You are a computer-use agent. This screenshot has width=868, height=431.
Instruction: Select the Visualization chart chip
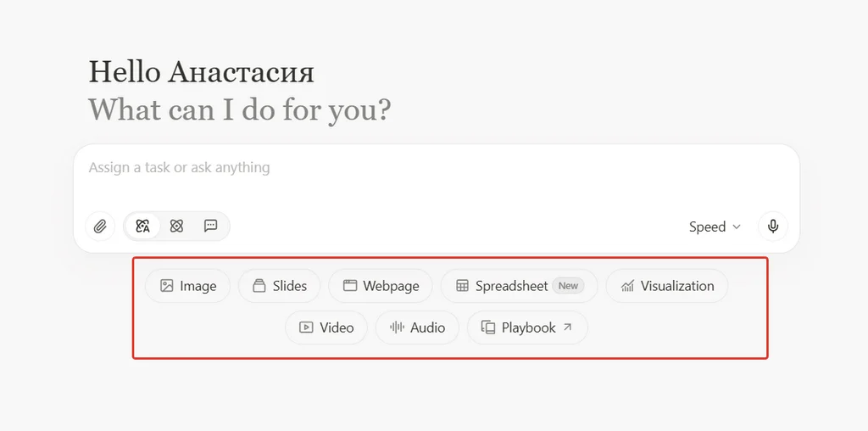click(x=666, y=286)
